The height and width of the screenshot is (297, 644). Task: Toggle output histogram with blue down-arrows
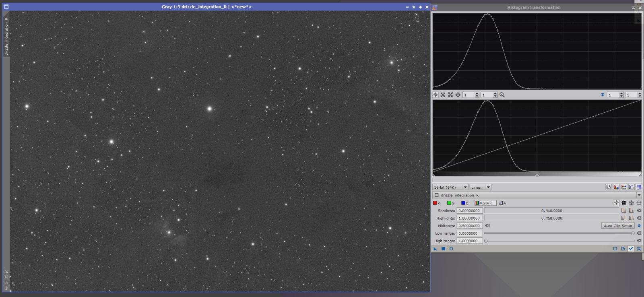[603, 95]
